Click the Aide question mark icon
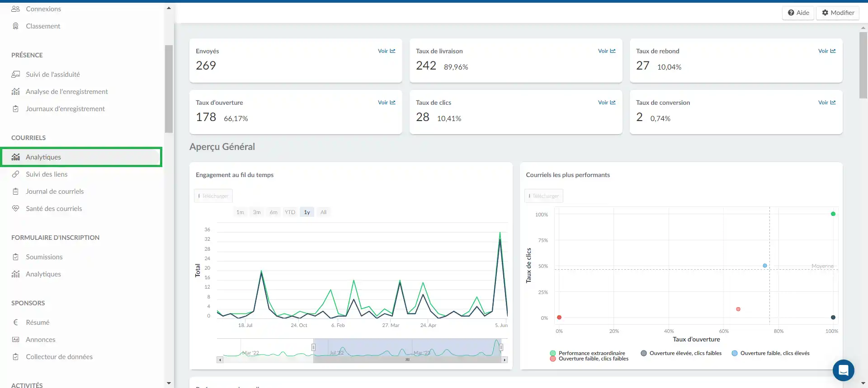Image resolution: width=868 pixels, height=388 pixels. tap(791, 13)
